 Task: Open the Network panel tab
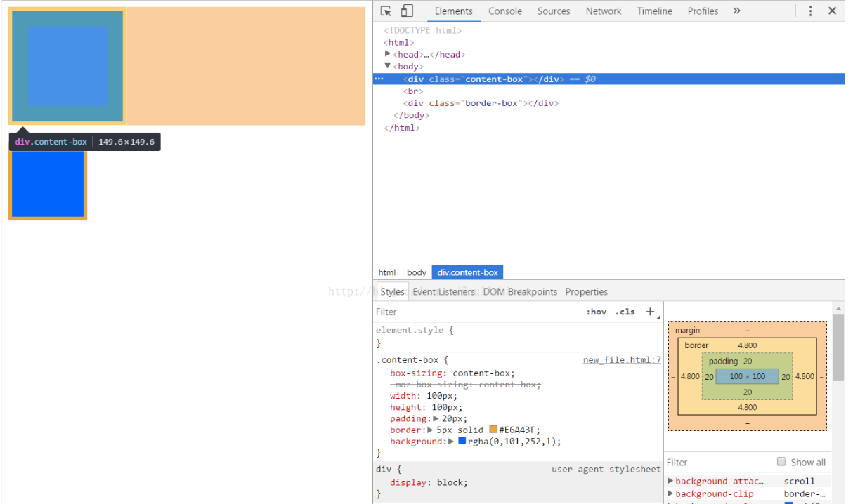coord(603,11)
